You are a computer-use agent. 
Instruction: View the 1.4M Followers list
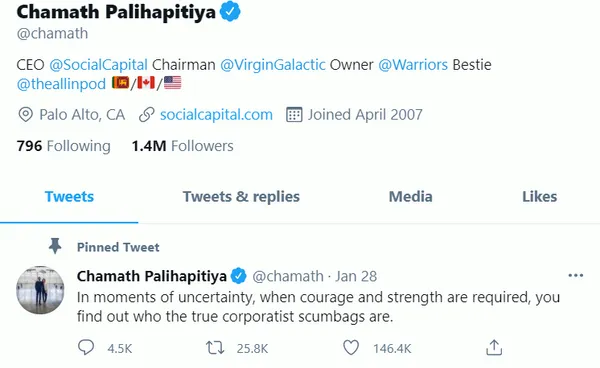(x=183, y=146)
